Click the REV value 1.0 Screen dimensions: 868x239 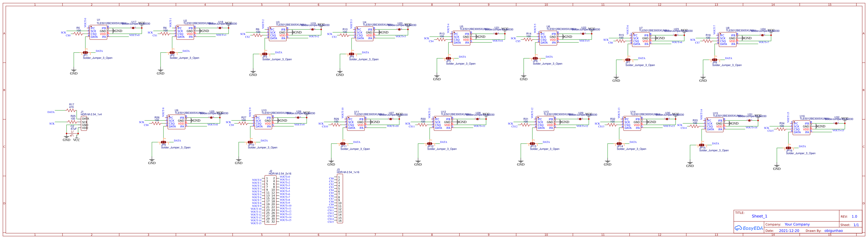(854, 216)
